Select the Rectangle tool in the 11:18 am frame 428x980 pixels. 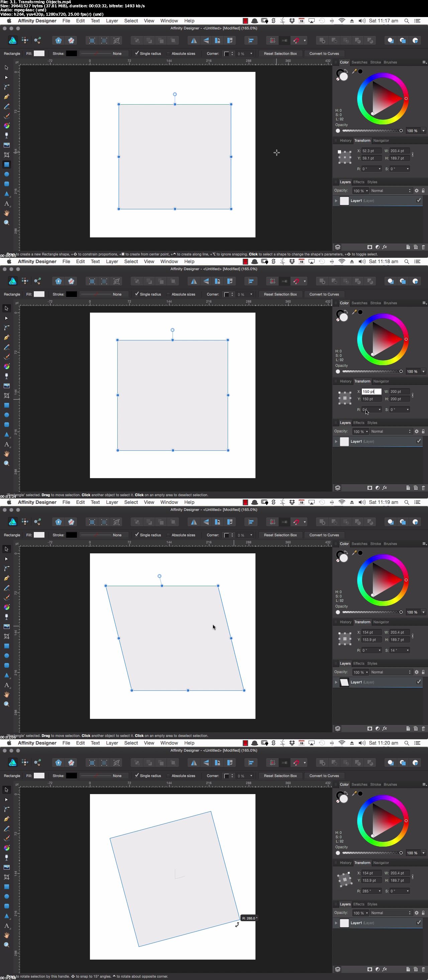click(x=6, y=405)
